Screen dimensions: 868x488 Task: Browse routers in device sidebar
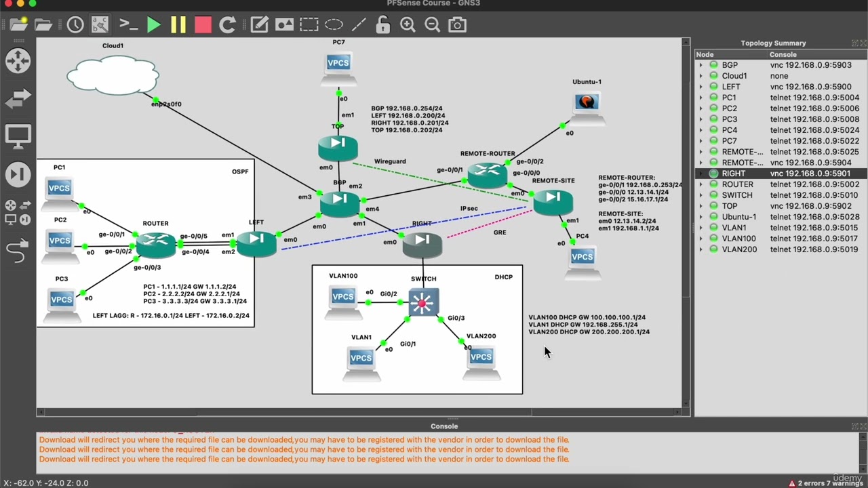click(x=18, y=61)
